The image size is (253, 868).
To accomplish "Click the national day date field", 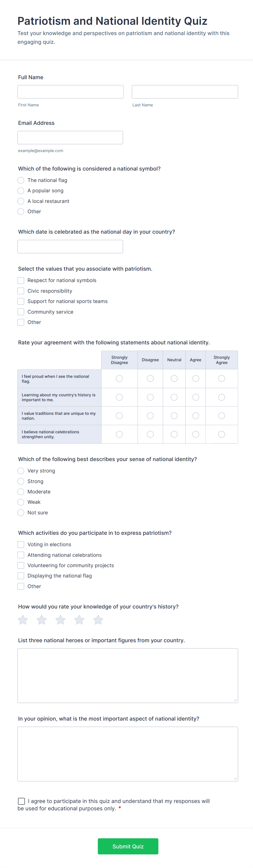I will (70, 246).
